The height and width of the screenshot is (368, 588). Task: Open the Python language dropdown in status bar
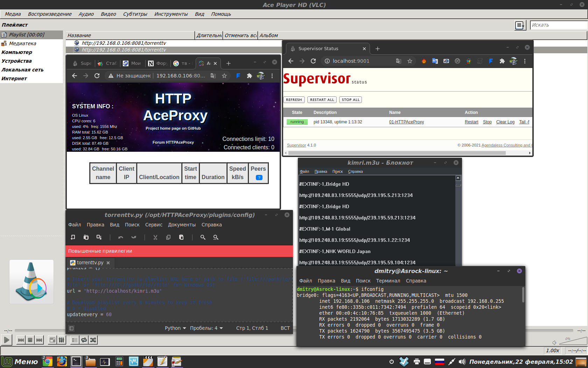coord(175,328)
